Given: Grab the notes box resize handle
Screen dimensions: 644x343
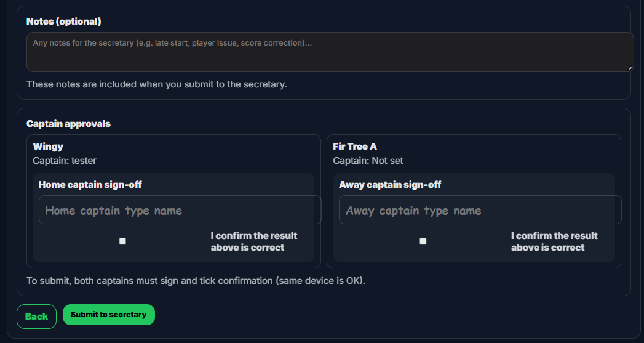Looking at the screenshot, I should tap(630, 68).
